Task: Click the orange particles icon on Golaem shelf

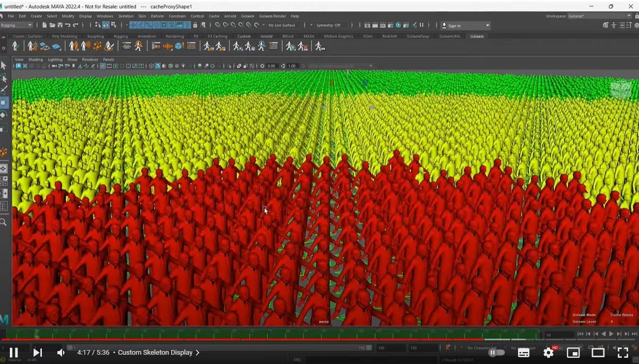Action: click(97, 47)
